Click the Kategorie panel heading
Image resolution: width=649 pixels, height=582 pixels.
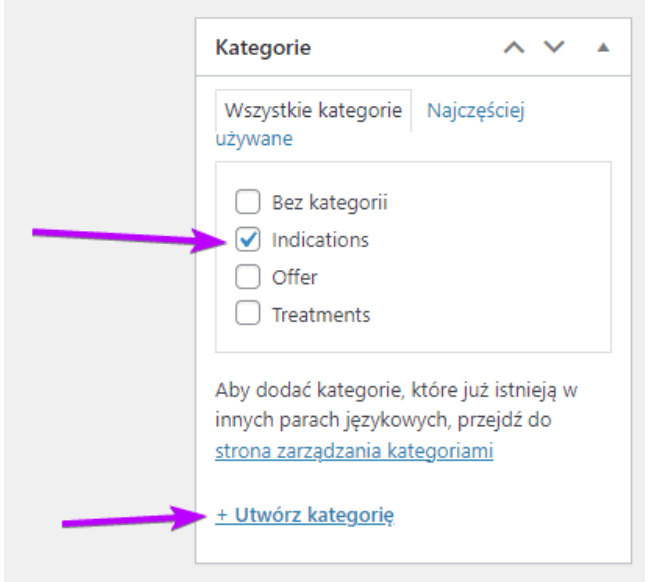pos(263,47)
